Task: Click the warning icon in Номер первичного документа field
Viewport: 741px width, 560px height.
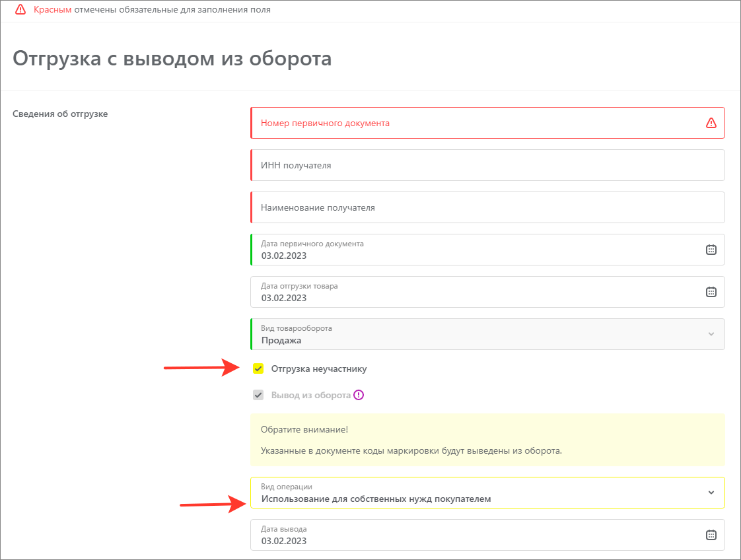Action: 711,123
